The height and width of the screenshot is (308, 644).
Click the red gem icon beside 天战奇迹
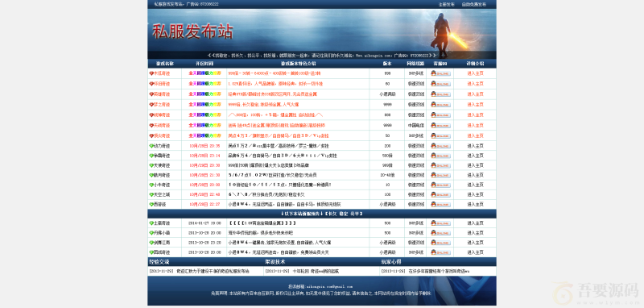point(151,125)
